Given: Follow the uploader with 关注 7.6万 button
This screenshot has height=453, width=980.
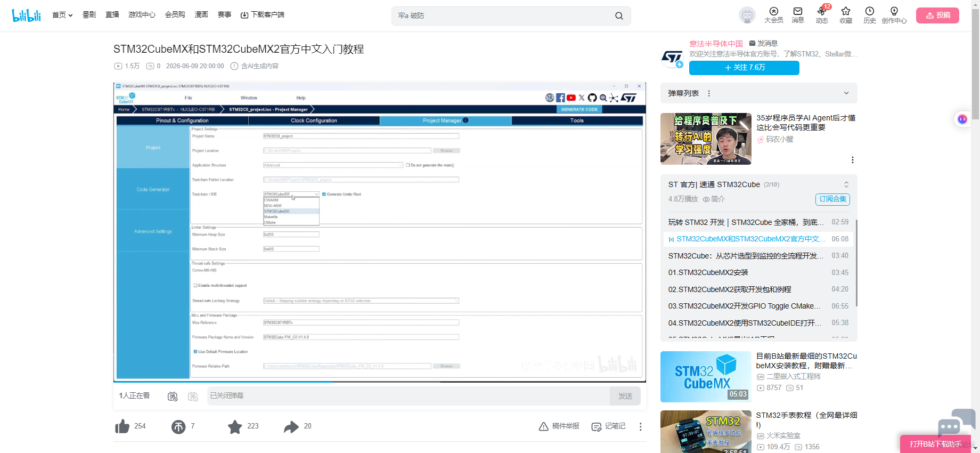Looking at the screenshot, I should tap(744, 68).
